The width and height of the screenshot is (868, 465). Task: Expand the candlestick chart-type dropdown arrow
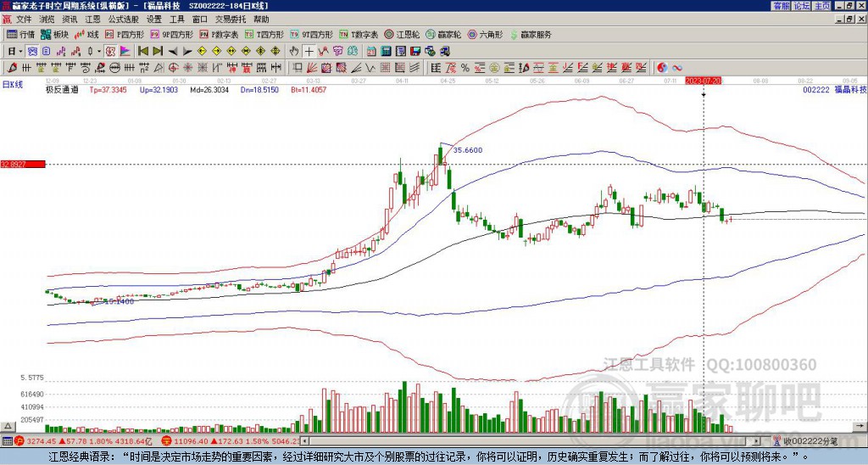click(x=99, y=52)
